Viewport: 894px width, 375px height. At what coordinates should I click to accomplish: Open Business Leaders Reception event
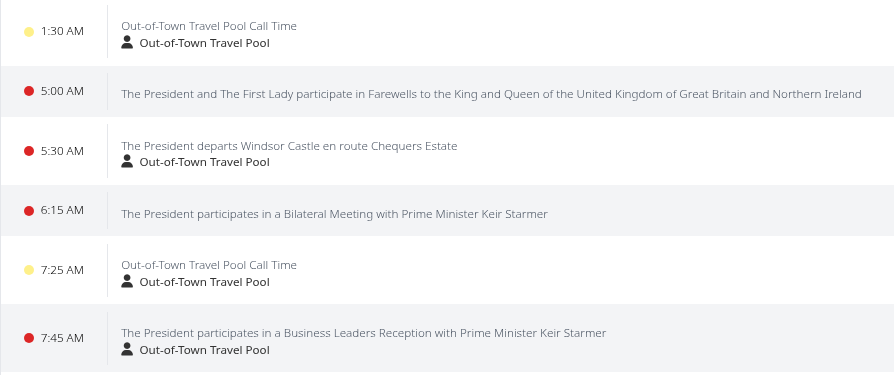tap(364, 333)
